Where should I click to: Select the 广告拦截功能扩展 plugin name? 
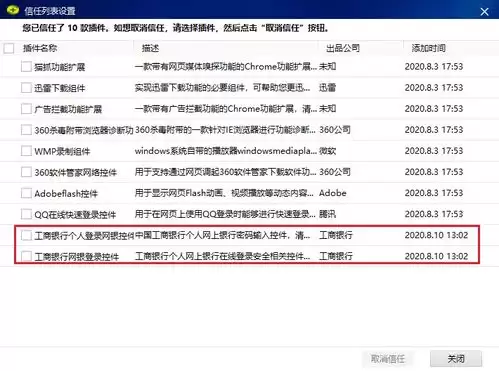click(x=68, y=109)
